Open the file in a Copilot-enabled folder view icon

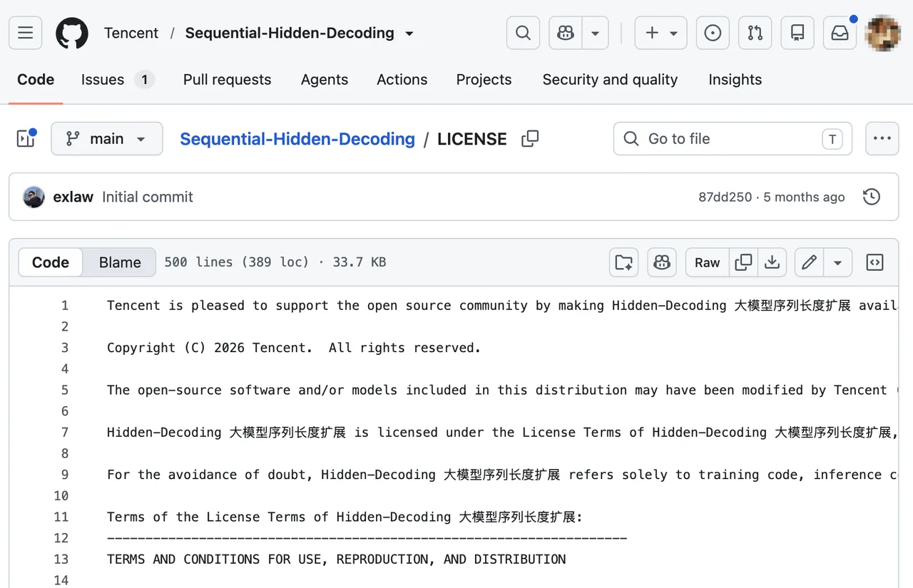[623, 262]
